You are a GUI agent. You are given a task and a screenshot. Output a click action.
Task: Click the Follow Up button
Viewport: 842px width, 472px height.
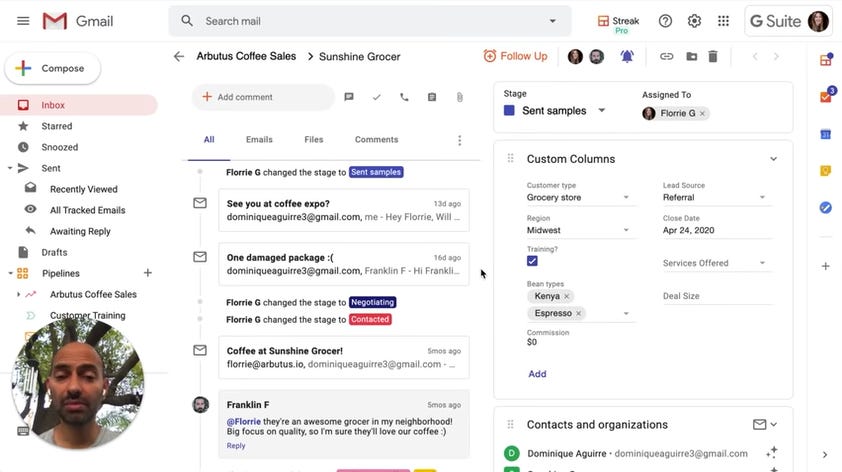[x=516, y=56]
